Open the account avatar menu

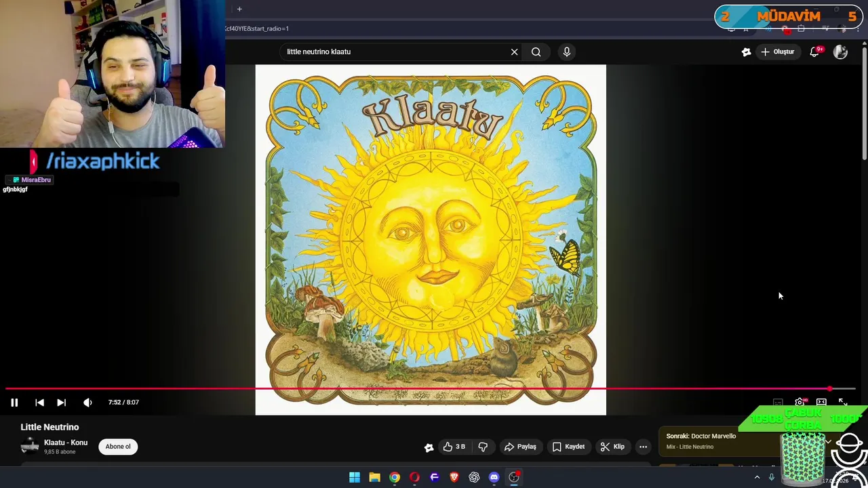(x=840, y=52)
